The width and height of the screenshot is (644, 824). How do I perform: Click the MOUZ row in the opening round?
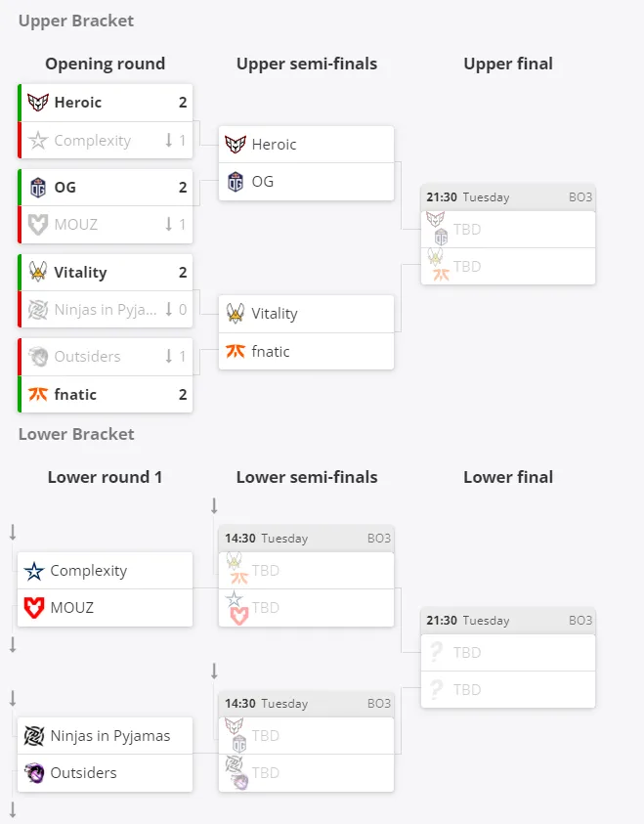pyautogui.click(x=106, y=225)
